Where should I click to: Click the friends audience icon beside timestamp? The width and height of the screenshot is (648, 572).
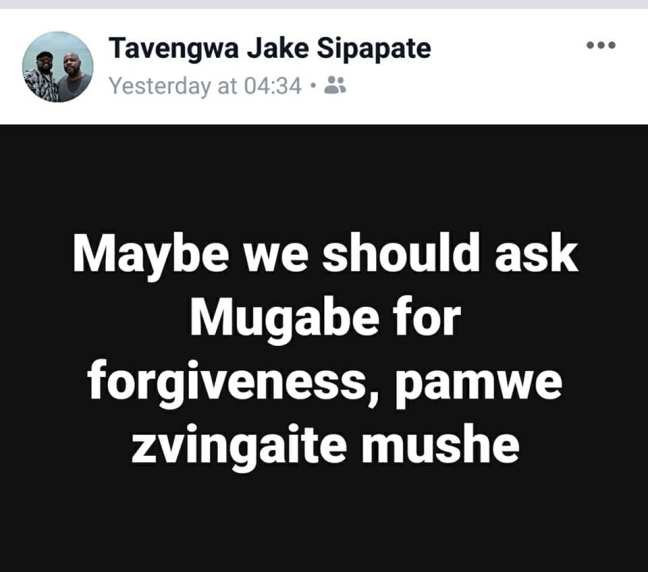(335, 85)
